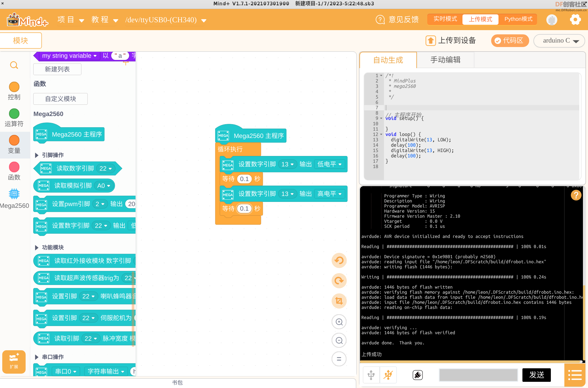The width and height of the screenshot is (588, 388).
Task: Open pin 22 dropdown in 读取数字引脚 block
Action: click(106, 168)
